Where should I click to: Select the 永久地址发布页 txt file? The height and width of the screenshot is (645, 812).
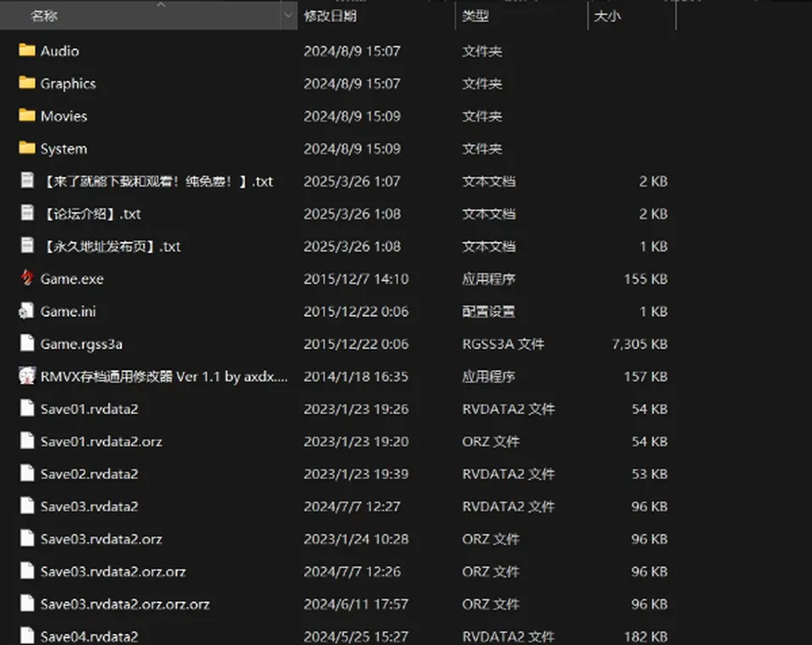(111, 246)
